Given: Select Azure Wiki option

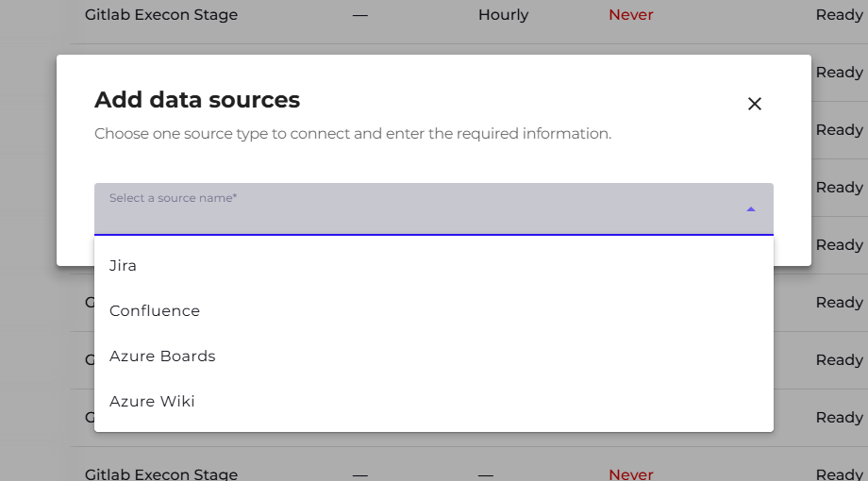Looking at the screenshot, I should 433,401.
